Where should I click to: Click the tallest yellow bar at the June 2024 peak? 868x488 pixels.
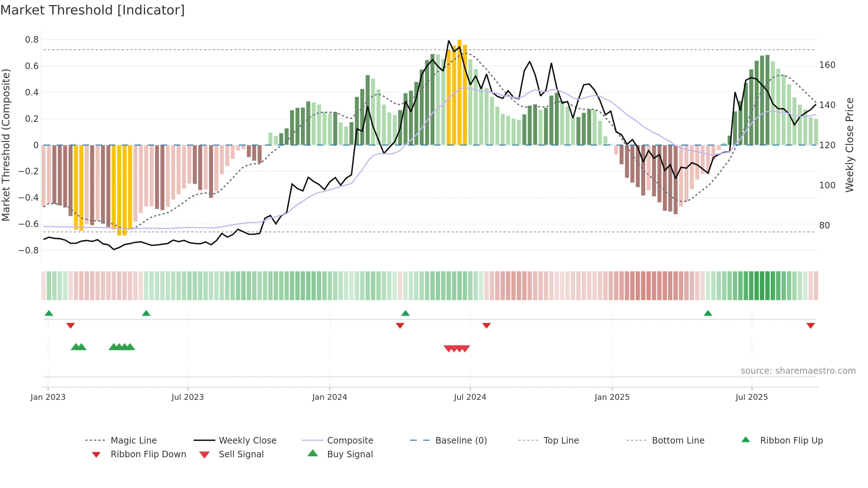459,92
